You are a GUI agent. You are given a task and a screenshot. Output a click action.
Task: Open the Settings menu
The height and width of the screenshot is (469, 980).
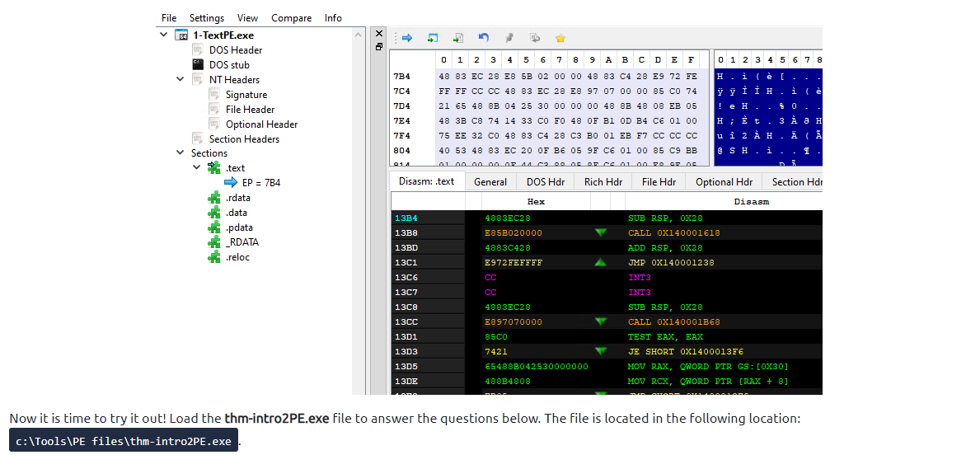point(206,17)
